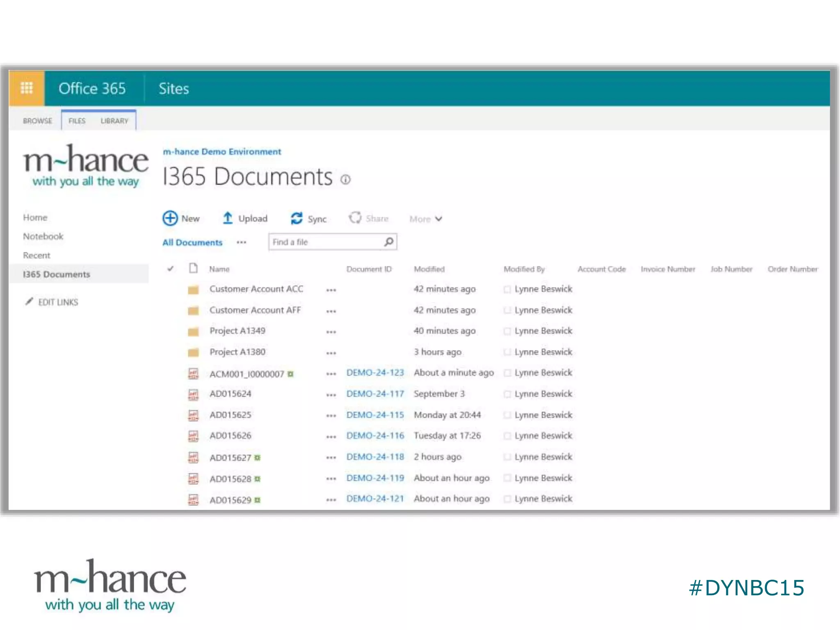This screenshot has width=840, height=630.
Task: Click the Share icon in the toolbar
Action: point(355,218)
